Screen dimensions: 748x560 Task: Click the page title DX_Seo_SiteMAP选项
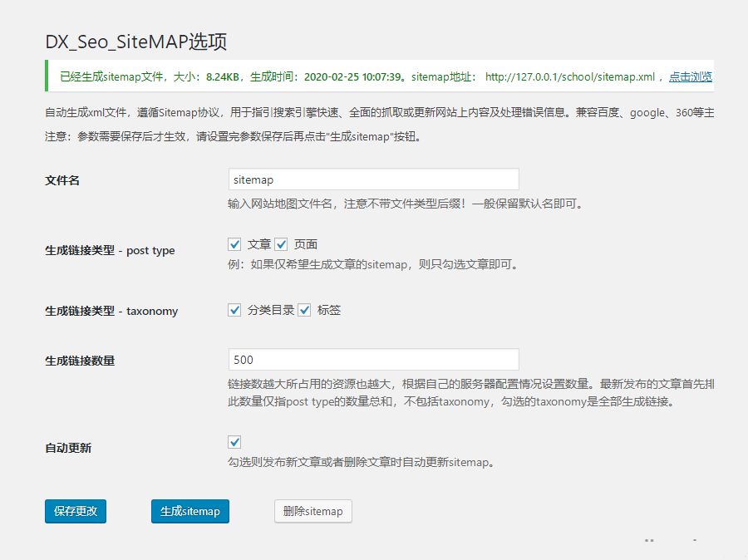coord(135,41)
